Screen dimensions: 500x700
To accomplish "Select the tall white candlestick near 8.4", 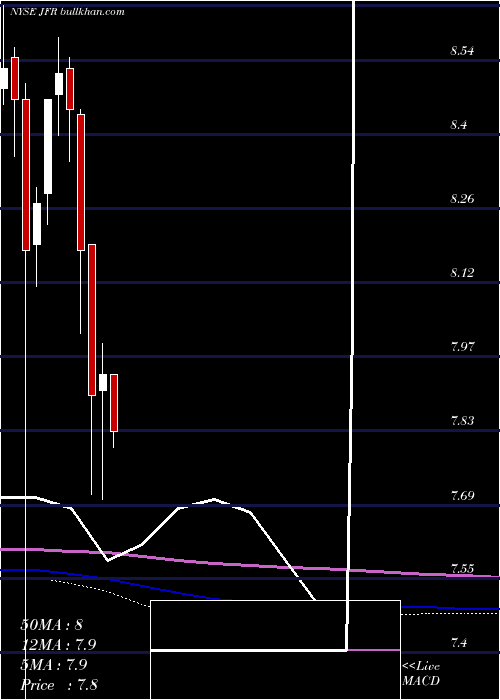I will (x=48, y=146).
